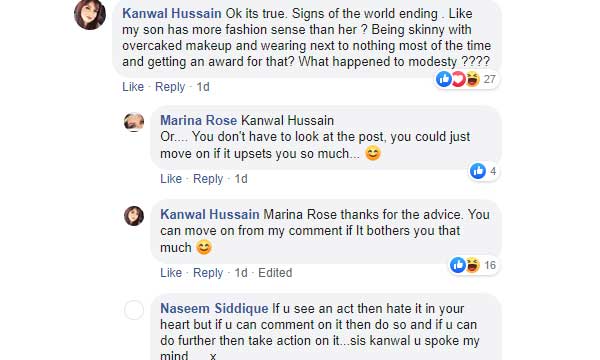Click the thumbs-up reaction icon on Kanwal's first comment

click(x=444, y=79)
